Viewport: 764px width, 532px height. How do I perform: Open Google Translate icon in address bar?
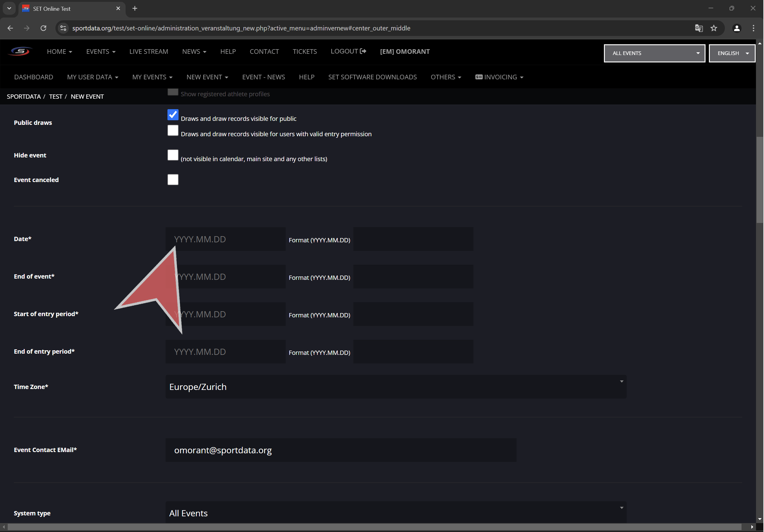click(x=698, y=28)
